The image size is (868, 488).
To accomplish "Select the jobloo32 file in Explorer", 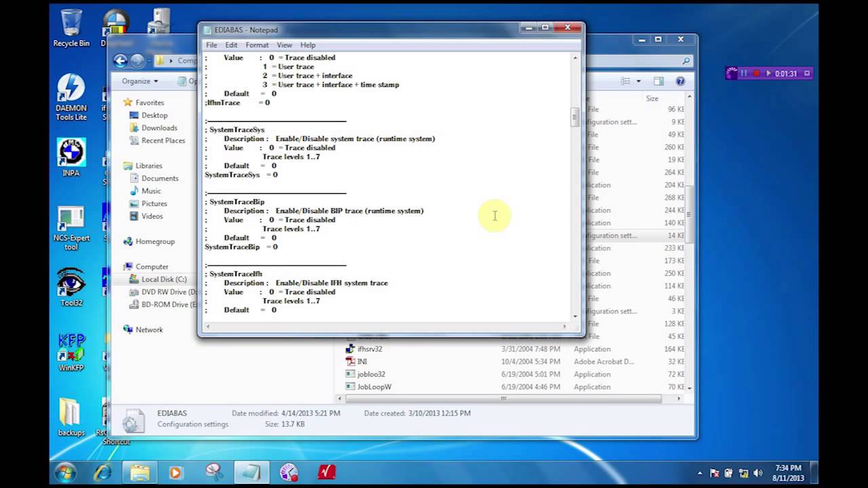I will (371, 374).
